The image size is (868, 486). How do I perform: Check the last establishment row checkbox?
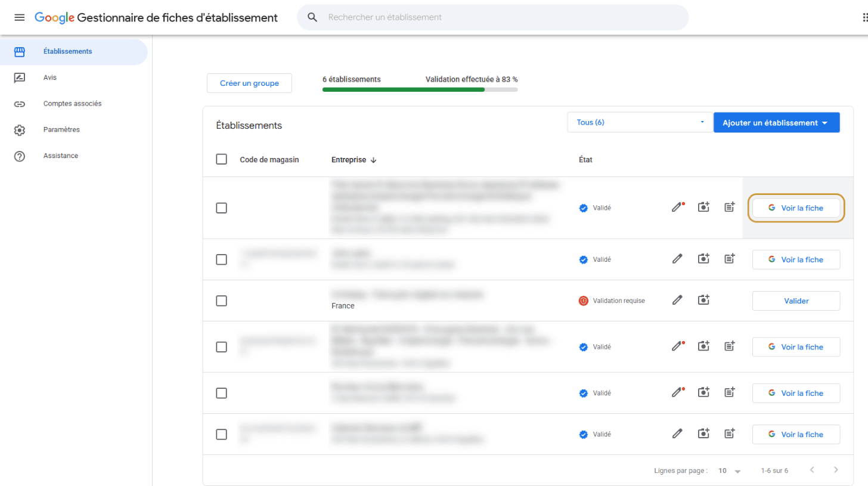(222, 434)
